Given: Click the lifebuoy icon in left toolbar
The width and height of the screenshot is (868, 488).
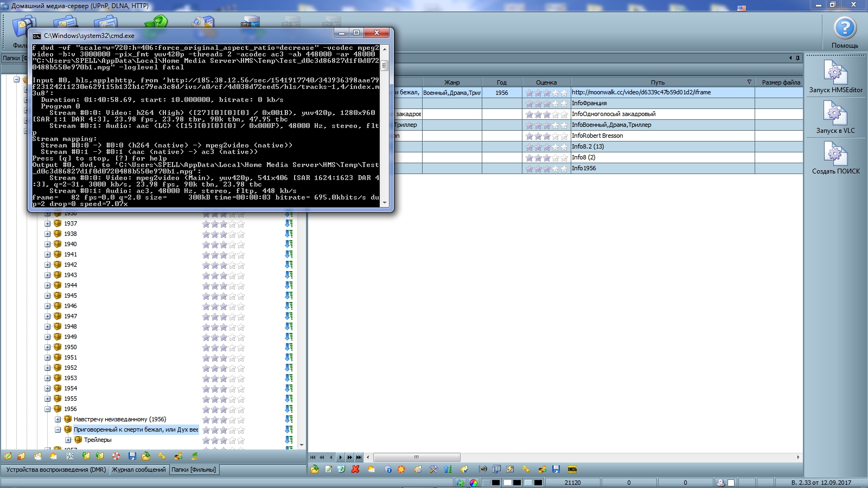Looking at the screenshot, I should (116, 456).
